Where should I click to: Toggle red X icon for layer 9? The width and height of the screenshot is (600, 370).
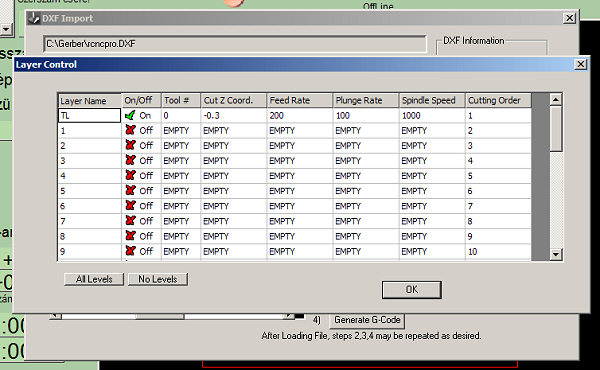130,251
